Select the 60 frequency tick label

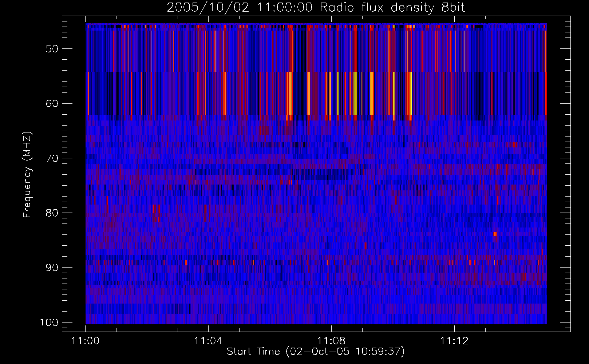52,103
